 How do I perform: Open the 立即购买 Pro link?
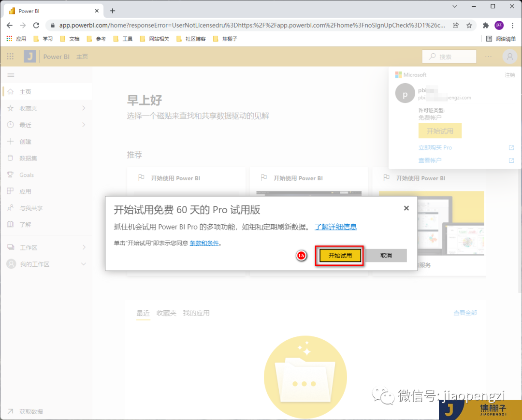(x=435, y=148)
